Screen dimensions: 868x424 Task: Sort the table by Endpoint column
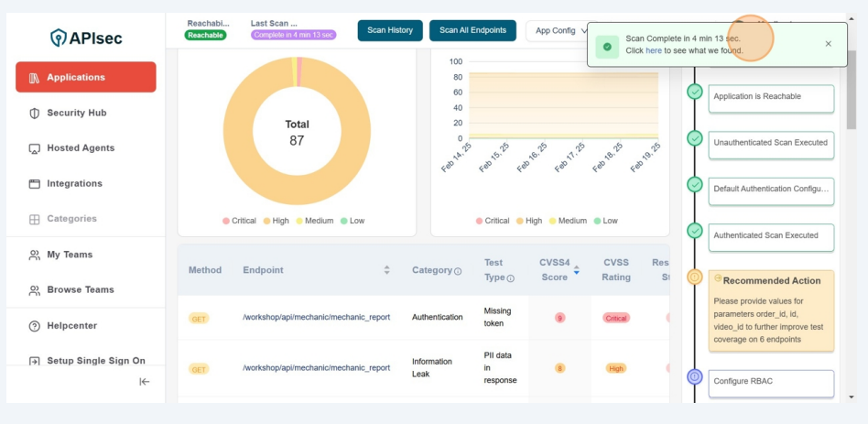[386, 270]
